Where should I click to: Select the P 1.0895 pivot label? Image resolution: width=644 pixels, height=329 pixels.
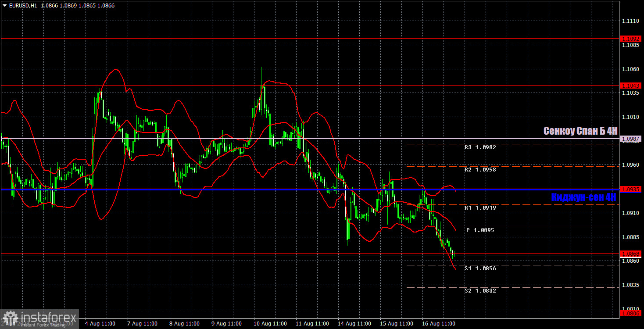(480, 230)
